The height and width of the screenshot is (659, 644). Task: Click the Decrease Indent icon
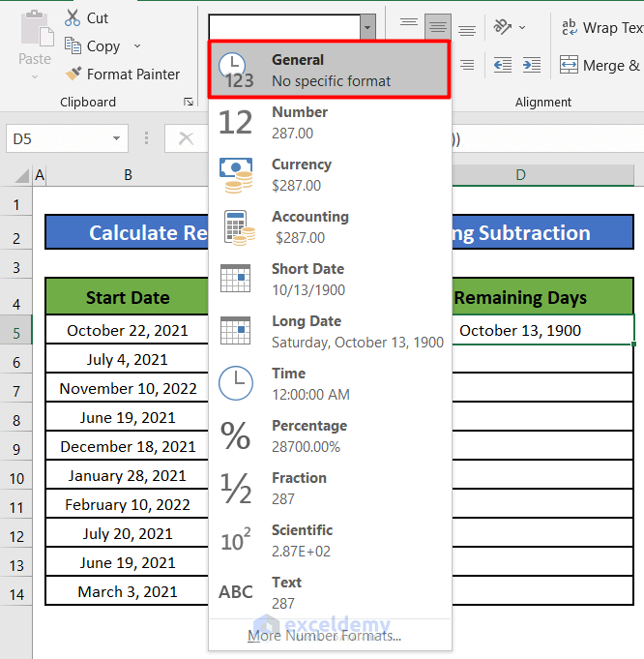(x=503, y=65)
